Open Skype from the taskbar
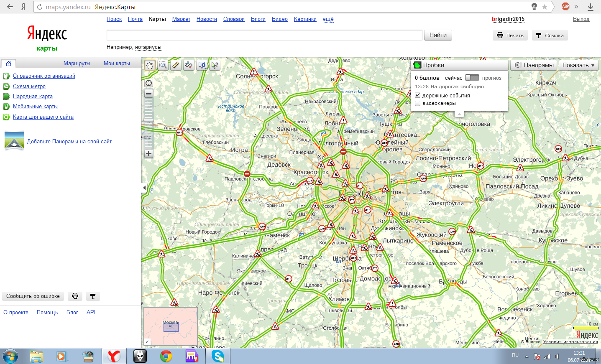 [218, 356]
